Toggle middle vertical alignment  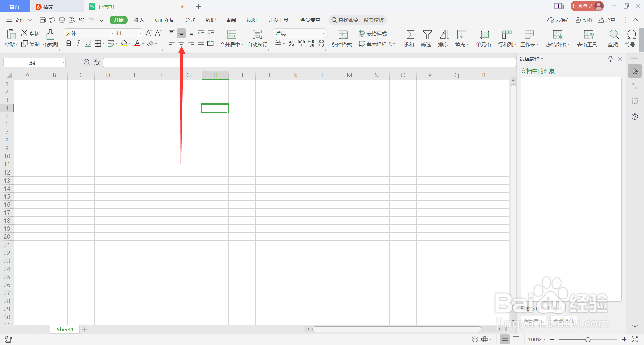click(x=181, y=33)
